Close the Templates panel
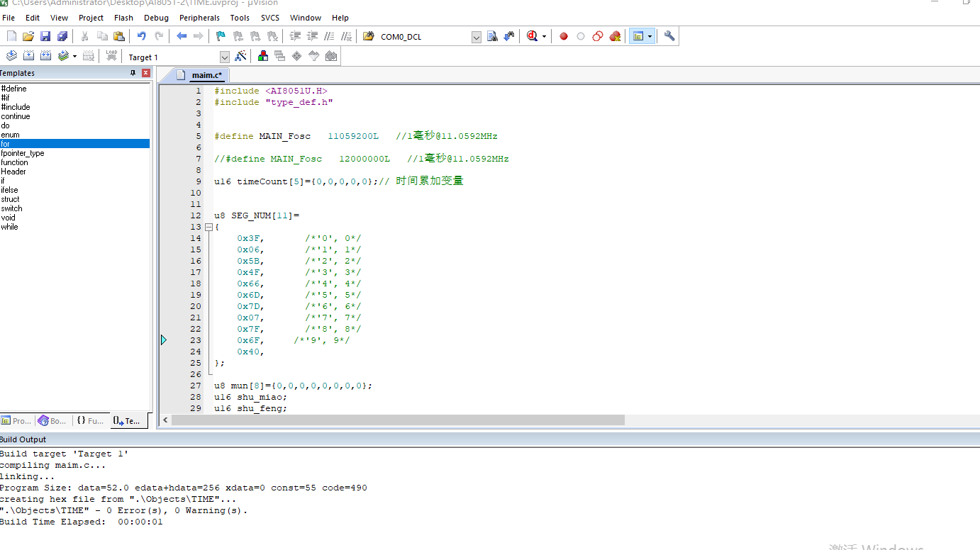 click(x=146, y=73)
